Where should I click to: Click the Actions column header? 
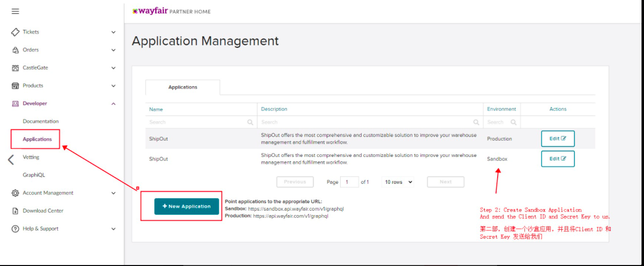click(x=558, y=109)
